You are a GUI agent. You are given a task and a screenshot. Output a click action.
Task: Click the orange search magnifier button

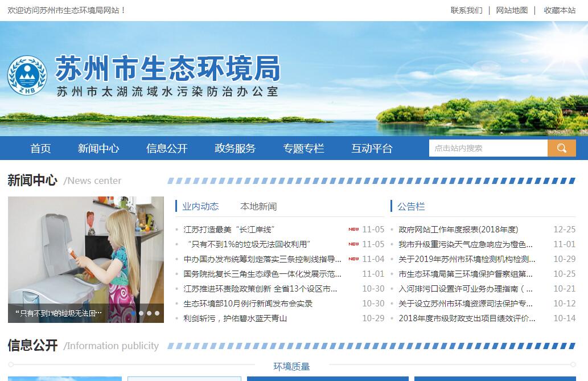tap(561, 148)
